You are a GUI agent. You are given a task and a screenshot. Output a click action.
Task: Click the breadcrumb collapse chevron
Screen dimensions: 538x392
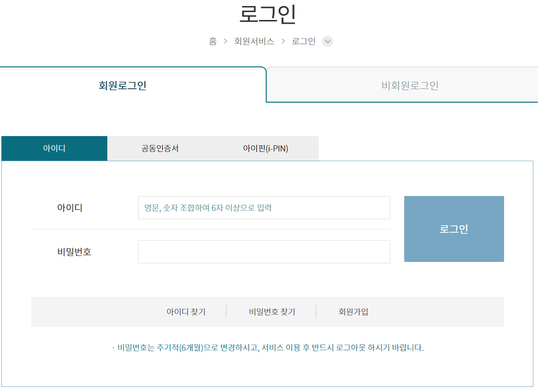click(328, 41)
